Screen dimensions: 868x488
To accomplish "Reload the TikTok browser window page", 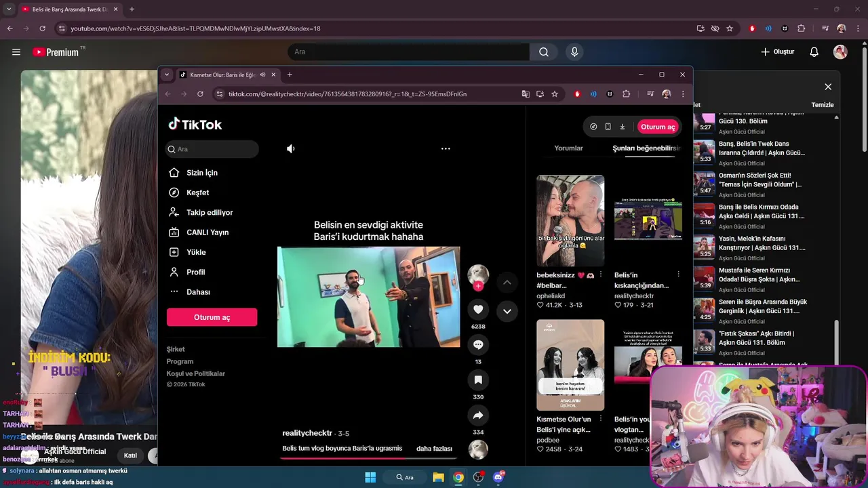I will click(x=200, y=94).
